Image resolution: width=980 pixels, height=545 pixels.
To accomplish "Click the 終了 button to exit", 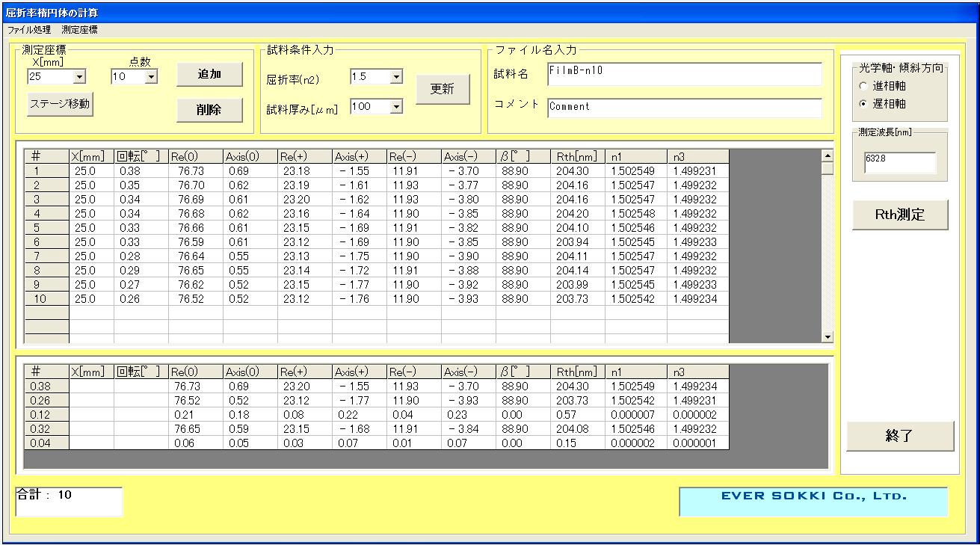I will tap(900, 437).
